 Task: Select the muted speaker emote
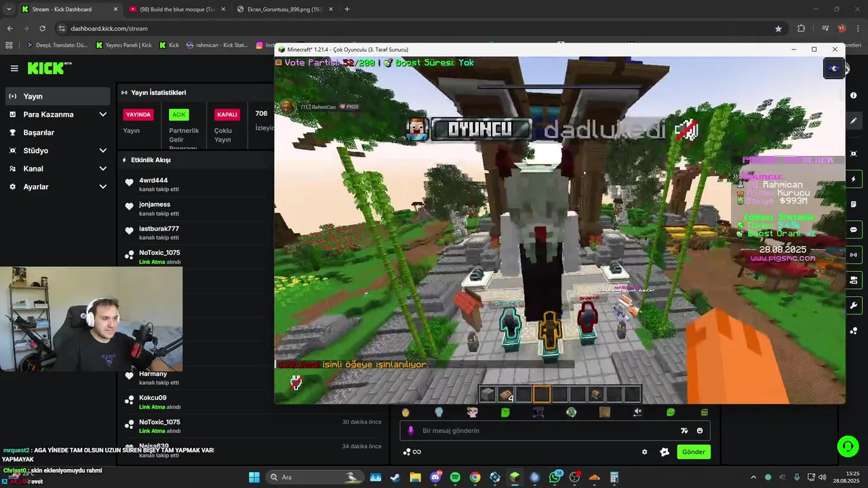[x=637, y=412]
